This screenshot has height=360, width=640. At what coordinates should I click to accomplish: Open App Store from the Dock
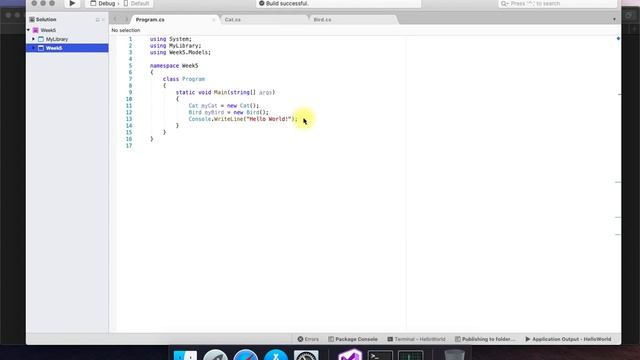[x=276, y=355]
